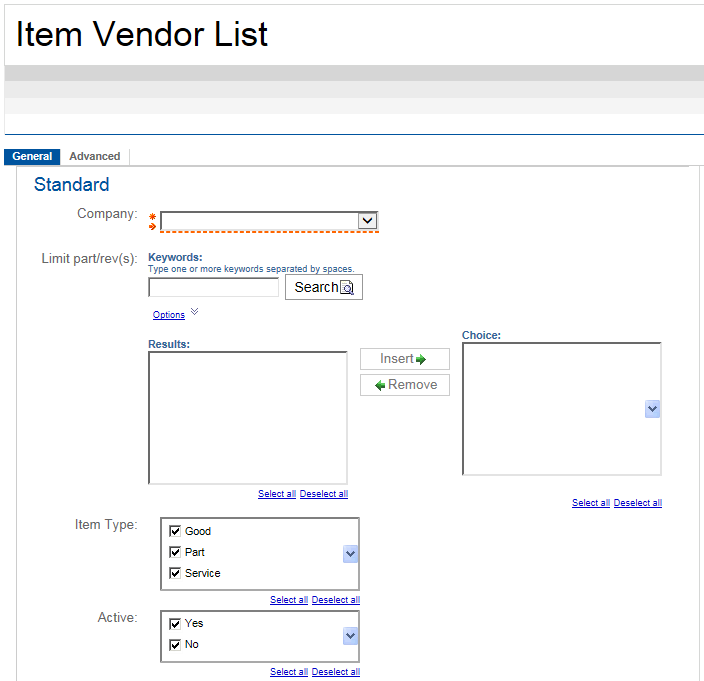Click Select all under Item Type list

point(288,600)
